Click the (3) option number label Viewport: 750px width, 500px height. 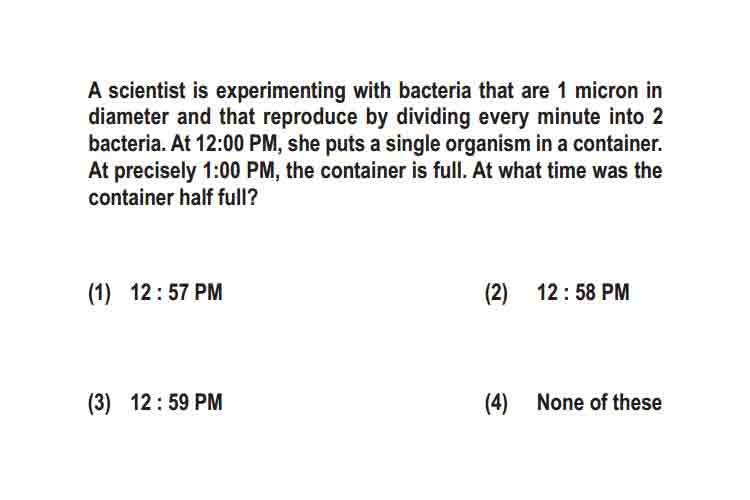(x=99, y=403)
